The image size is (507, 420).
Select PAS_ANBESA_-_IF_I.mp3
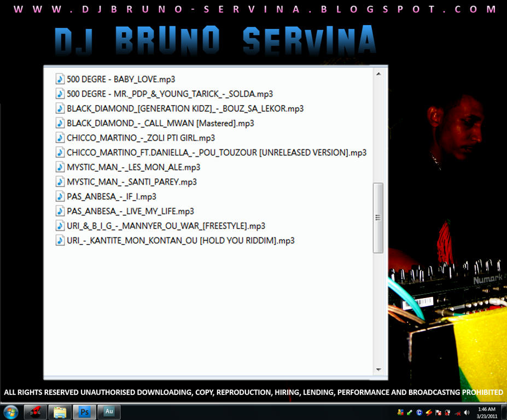tap(112, 196)
